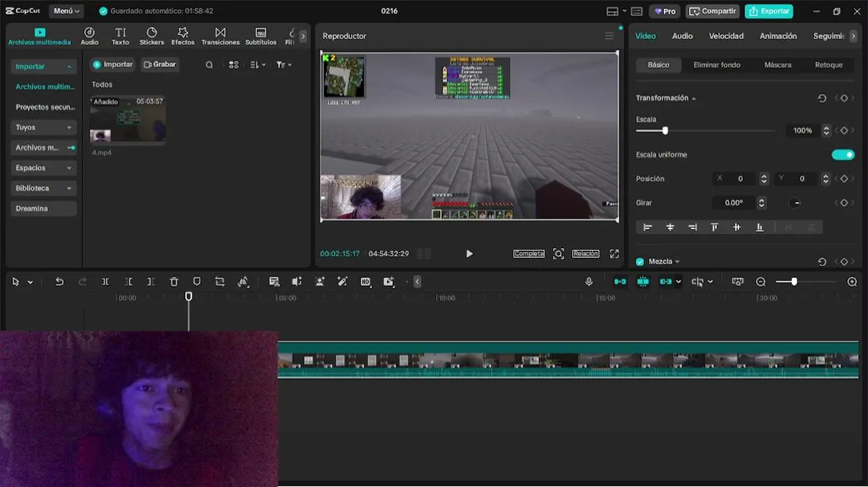Undo the last edit
Image resolution: width=868 pixels, height=487 pixels.
[x=59, y=282]
